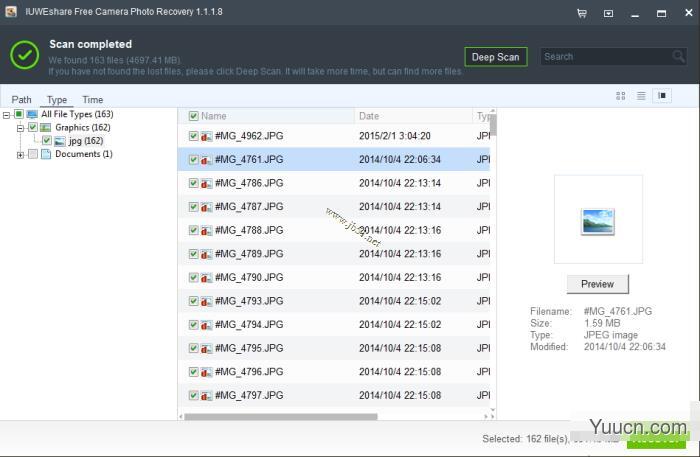
Task: Switch to the Time tab
Action: [92, 100]
